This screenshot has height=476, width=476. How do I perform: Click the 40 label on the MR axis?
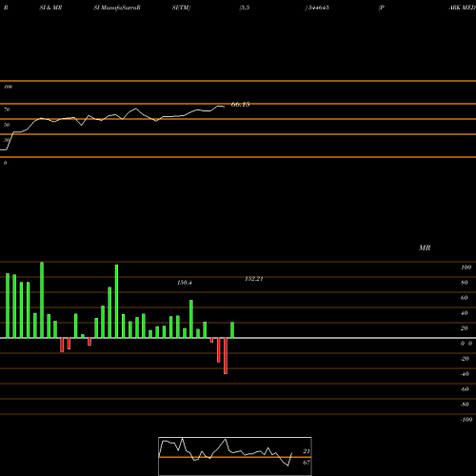(x=465, y=313)
